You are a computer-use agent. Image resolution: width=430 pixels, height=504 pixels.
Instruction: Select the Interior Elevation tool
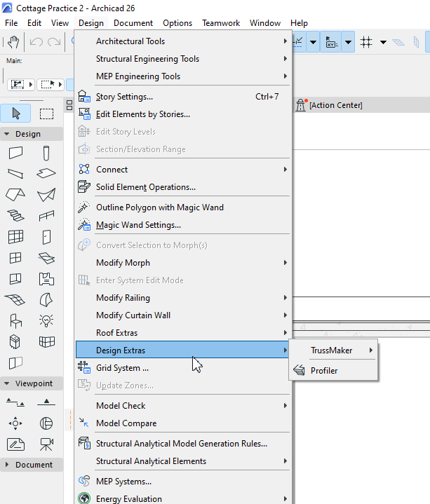point(15,423)
